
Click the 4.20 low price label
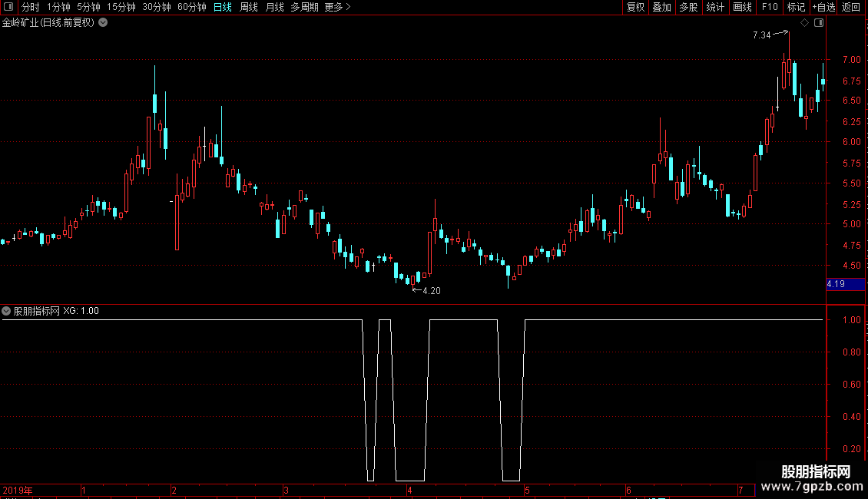click(x=431, y=290)
